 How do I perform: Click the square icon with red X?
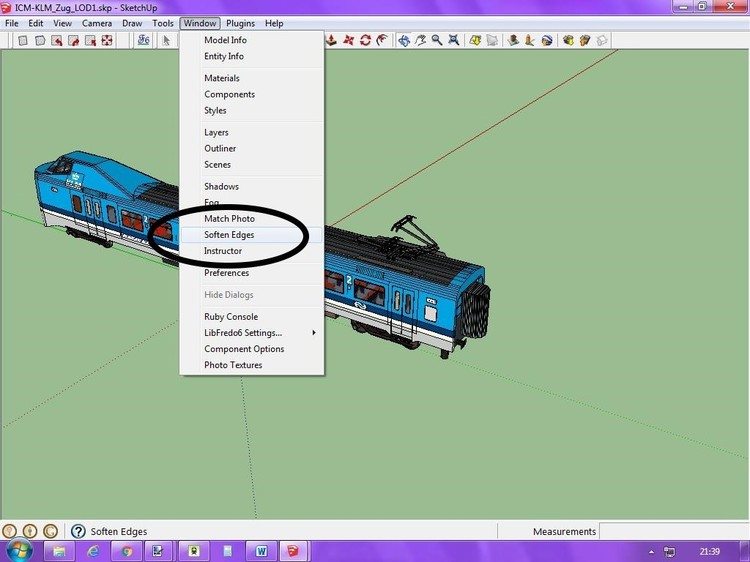(x=90, y=41)
